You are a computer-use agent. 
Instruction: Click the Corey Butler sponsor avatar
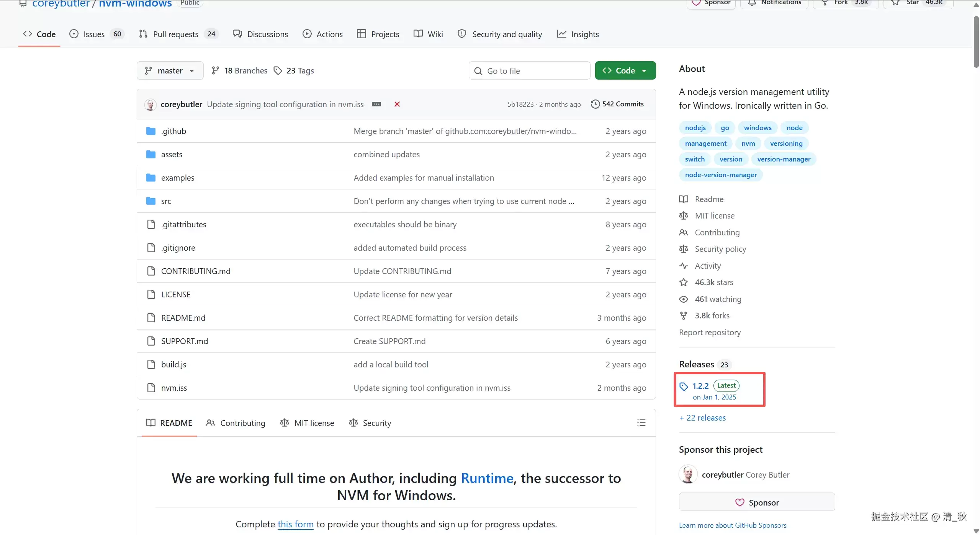(x=688, y=475)
